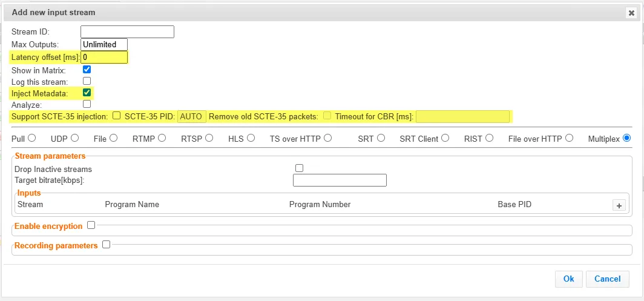Select the File radio button
644x301 pixels.
coord(113,138)
